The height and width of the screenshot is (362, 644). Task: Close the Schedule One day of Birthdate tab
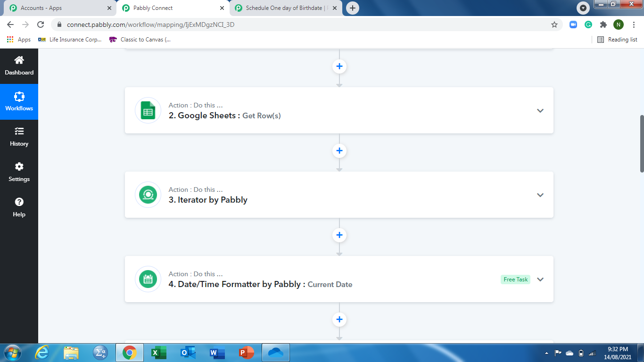click(334, 8)
